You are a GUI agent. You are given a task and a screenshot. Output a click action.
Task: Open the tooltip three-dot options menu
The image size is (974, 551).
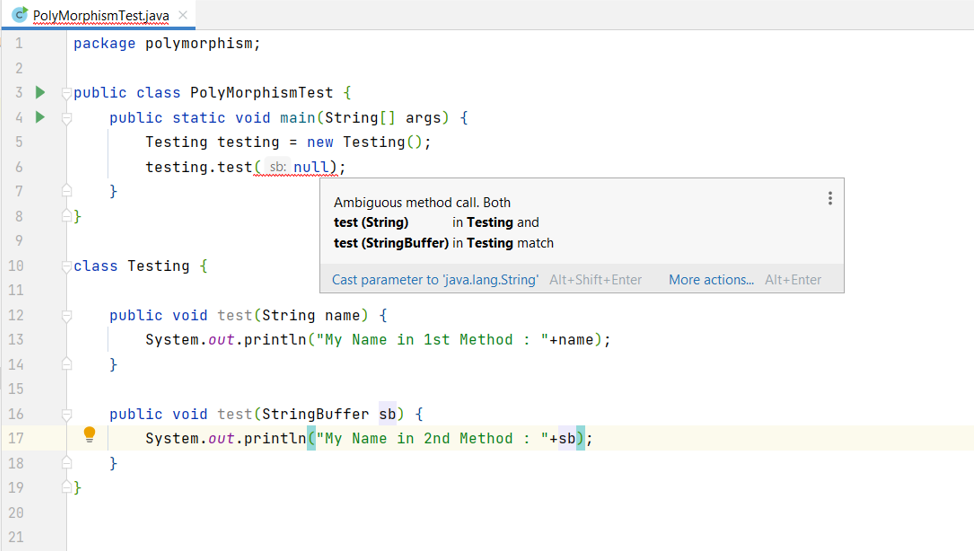[x=830, y=198]
